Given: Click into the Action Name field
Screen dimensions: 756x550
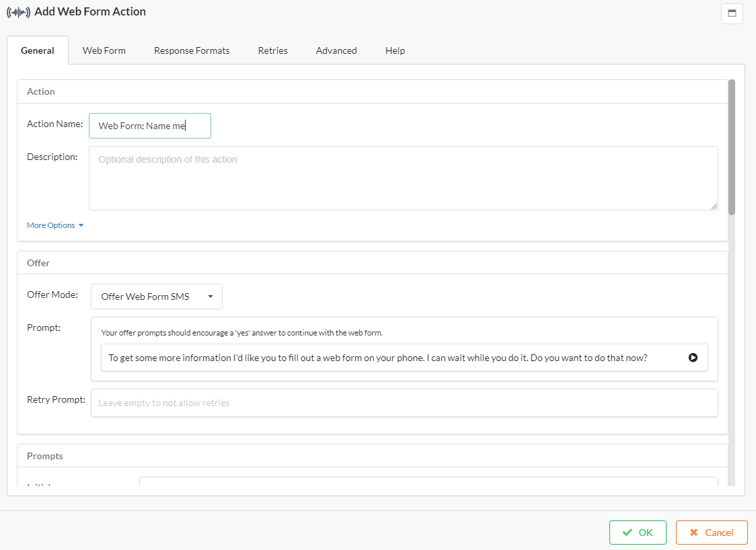Looking at the screenshot, I should point(150,126).
